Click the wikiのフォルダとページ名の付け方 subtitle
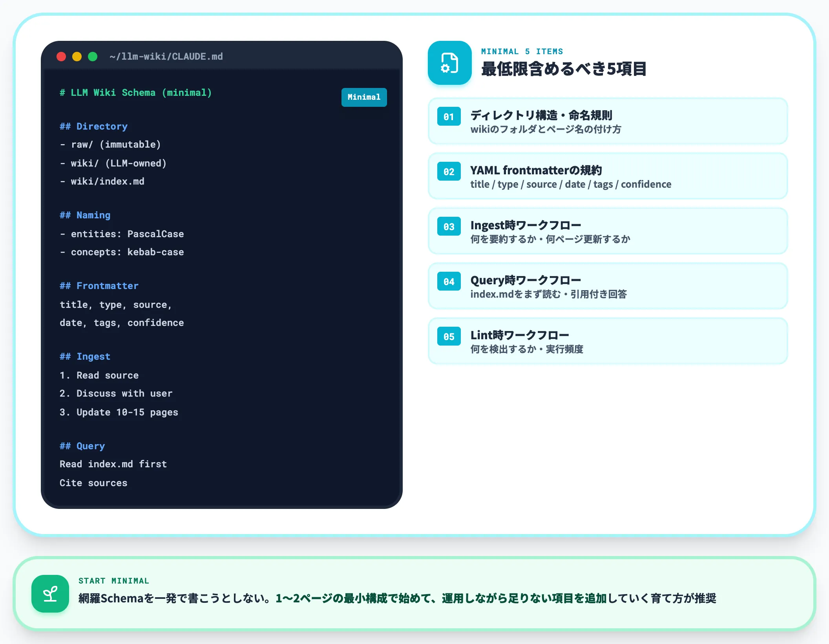 click(546, 129)
